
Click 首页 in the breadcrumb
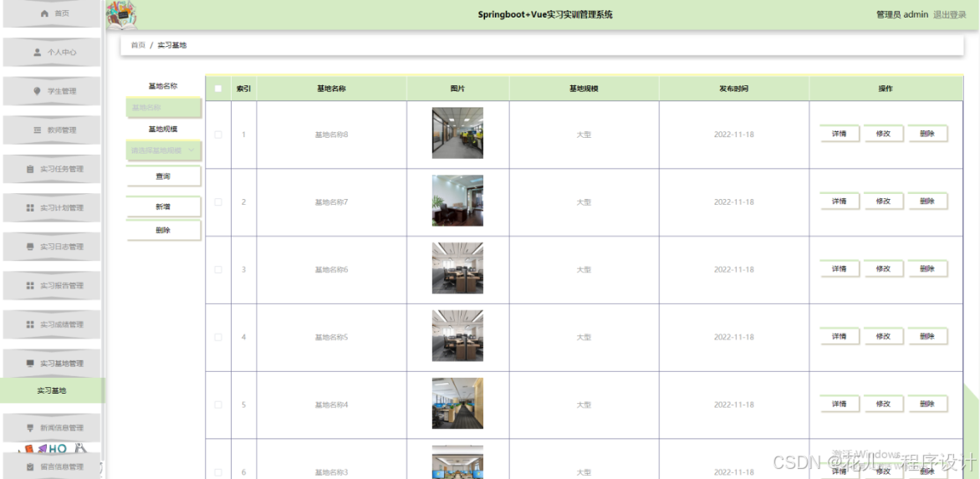[138, 45]
